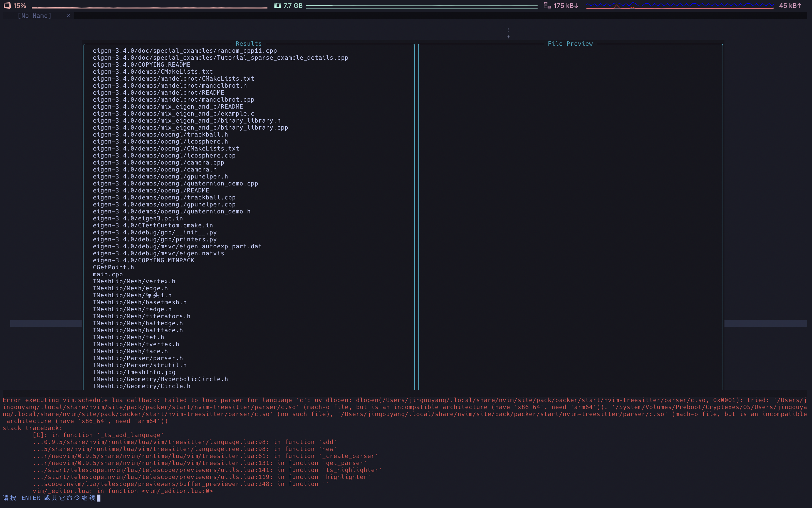812x508 pixels.
Task: Select TMeshLib/Mesh/标头1.h entry
Action: [x=132, y=295]
